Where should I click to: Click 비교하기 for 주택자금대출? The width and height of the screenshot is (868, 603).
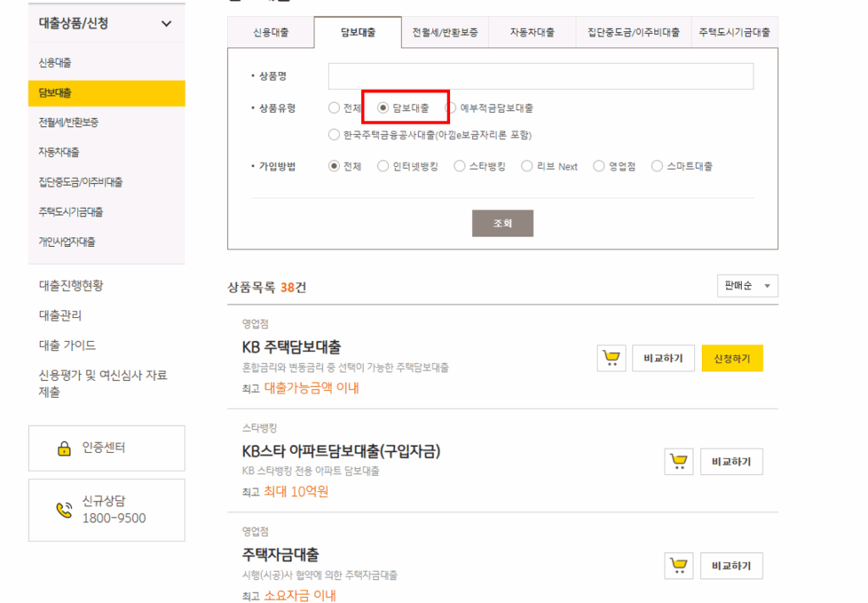click(732, 566)
